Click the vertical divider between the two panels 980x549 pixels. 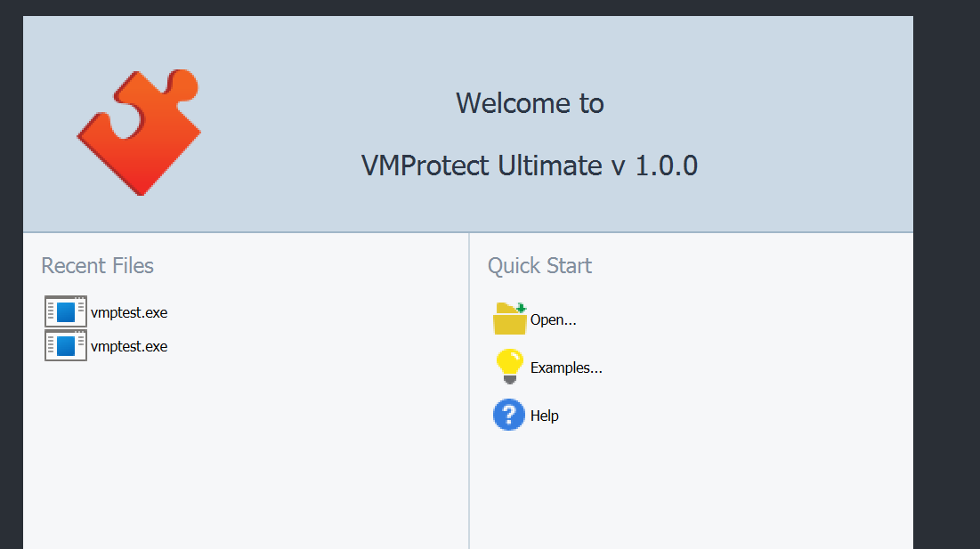pos(469,391)
